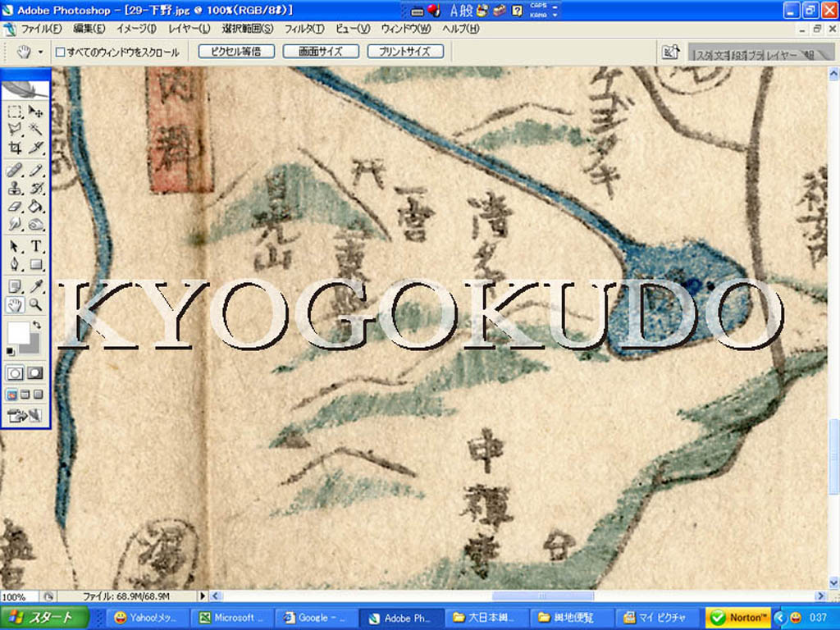The image size is (840, 630).
Task: Select the Polygonal Lasso tool
Action: [15, 129]
